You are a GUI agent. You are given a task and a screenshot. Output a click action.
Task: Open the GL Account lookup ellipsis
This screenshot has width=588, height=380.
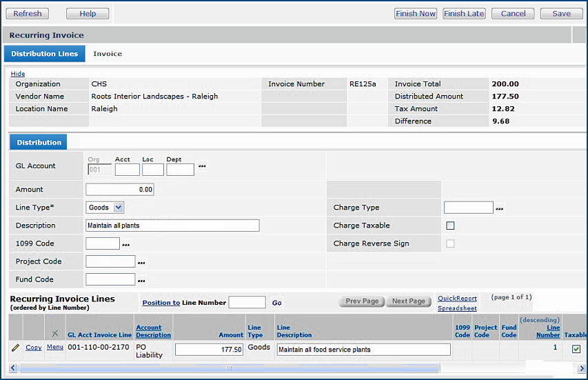pos(202,166)
